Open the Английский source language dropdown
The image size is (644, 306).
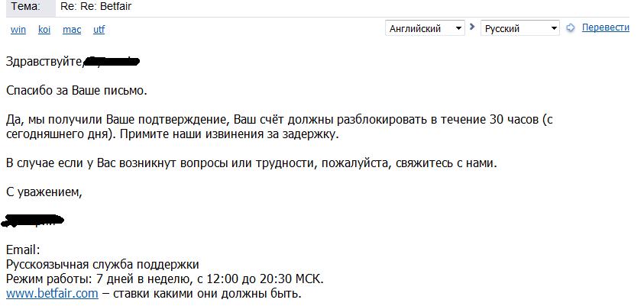coord(425,28)
